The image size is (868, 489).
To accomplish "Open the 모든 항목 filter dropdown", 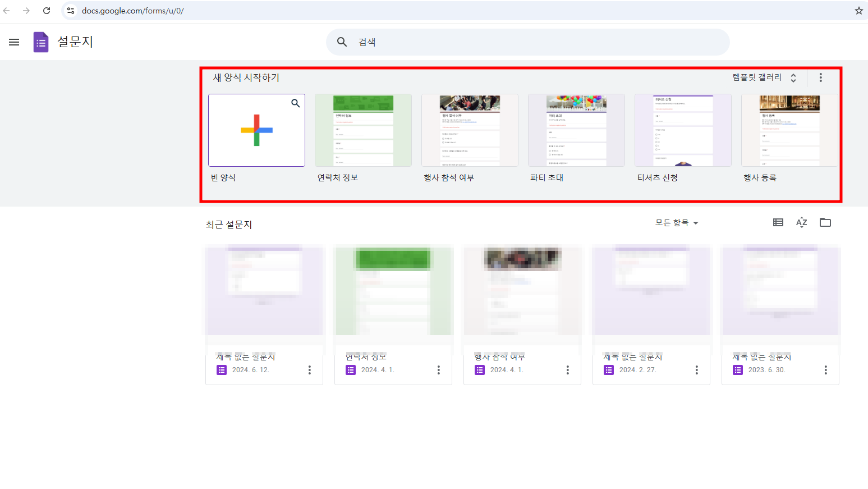I will pos(677,222).
